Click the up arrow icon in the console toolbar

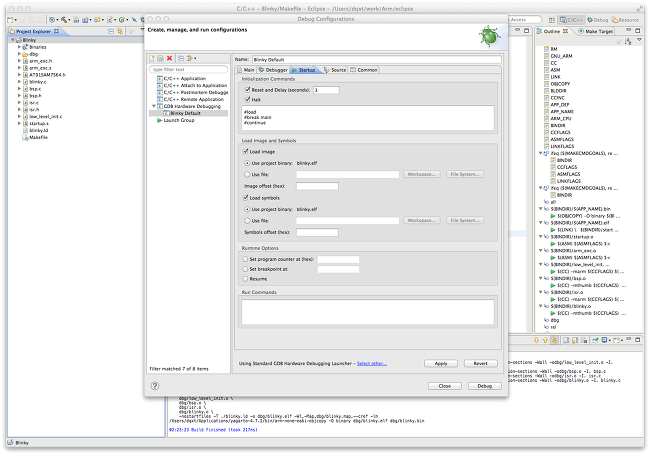click(x=545, y=340)
